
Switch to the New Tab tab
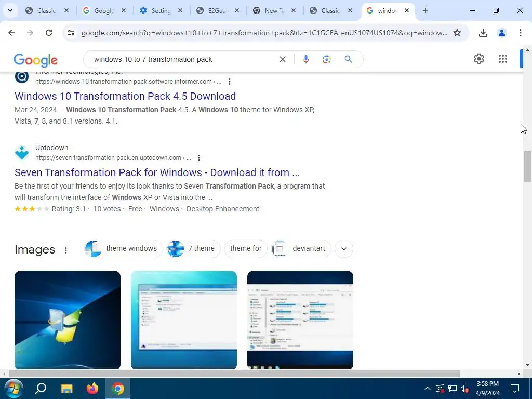tap(274, 11)
